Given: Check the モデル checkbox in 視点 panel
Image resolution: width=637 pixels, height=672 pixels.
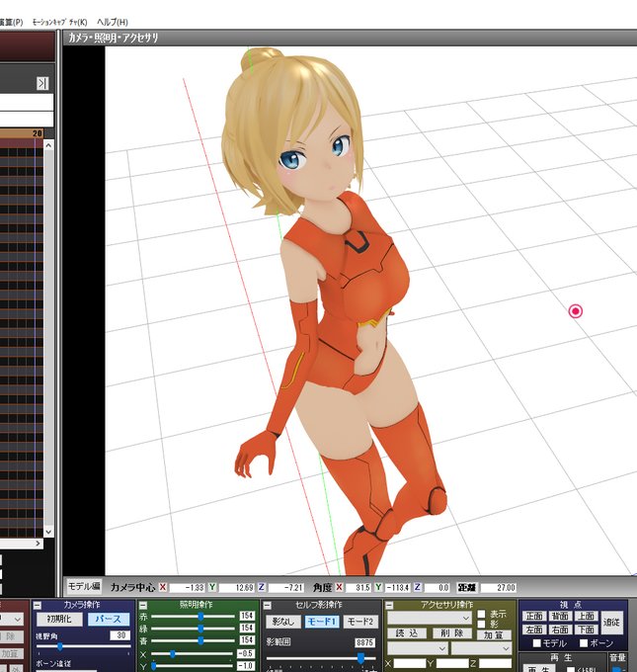Looking at the screenshot, I should [x=536, y=643].
